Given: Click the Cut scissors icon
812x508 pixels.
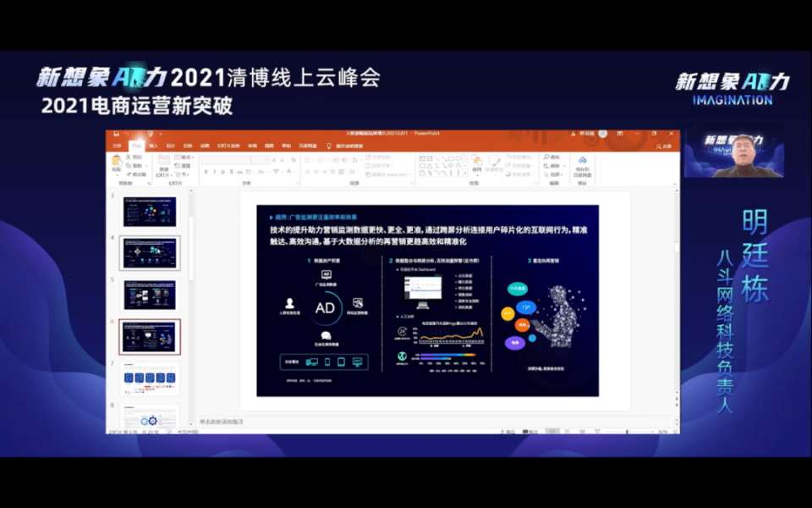Looking at the screenshot, I should 129,157.
